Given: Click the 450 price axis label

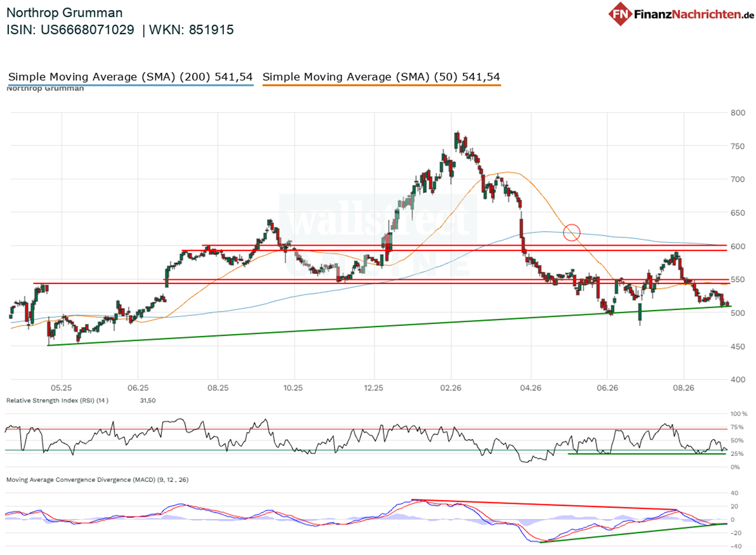Looking at the screenshot, I should click(x=738, y=347).
